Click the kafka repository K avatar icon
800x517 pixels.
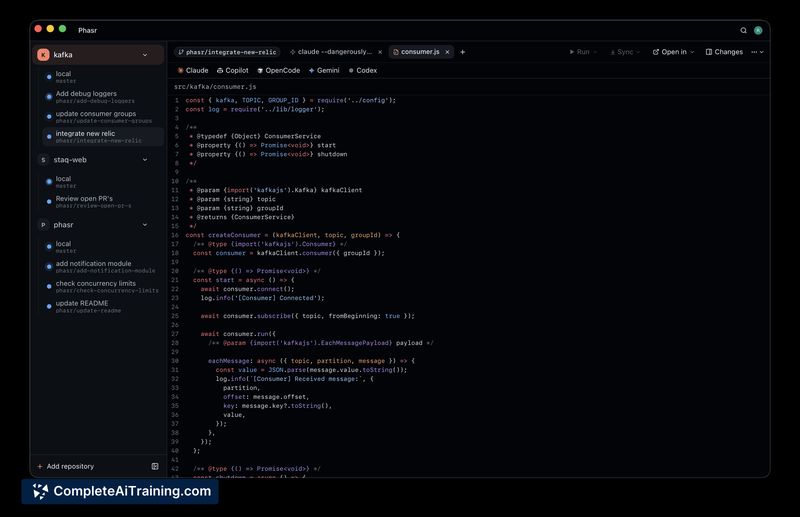(x=43, y=55)
